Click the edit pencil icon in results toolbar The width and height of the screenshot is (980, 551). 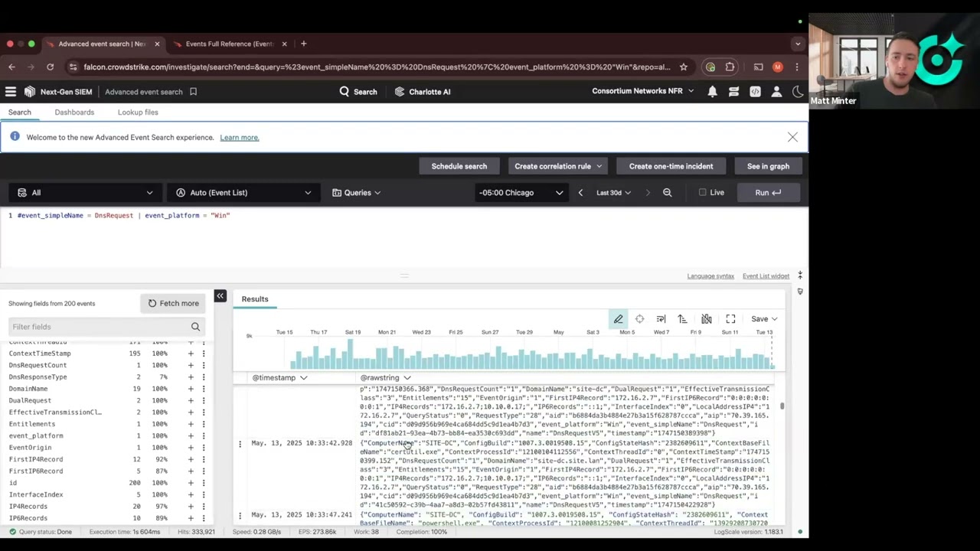pyautogui.click(x=618, y=319)
